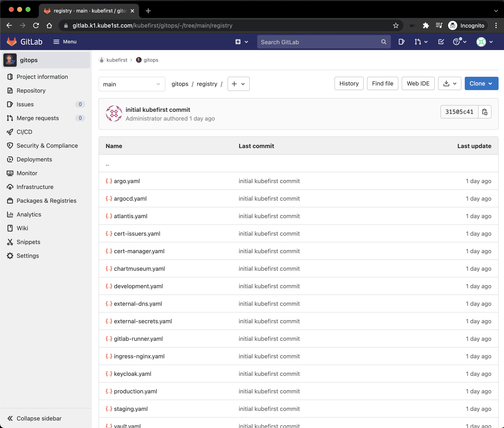504x428 pixels.
Task: Click the Packages & Registries icon
Action: [x=10, y=201]
